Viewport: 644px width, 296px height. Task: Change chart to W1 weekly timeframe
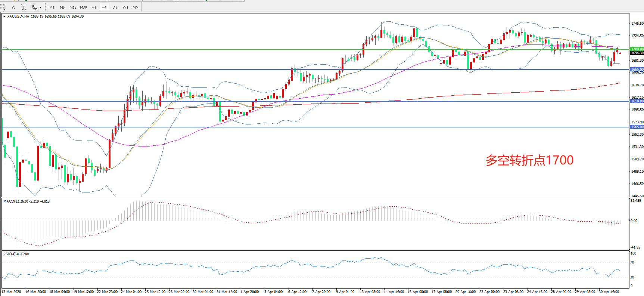pos(125,7)
